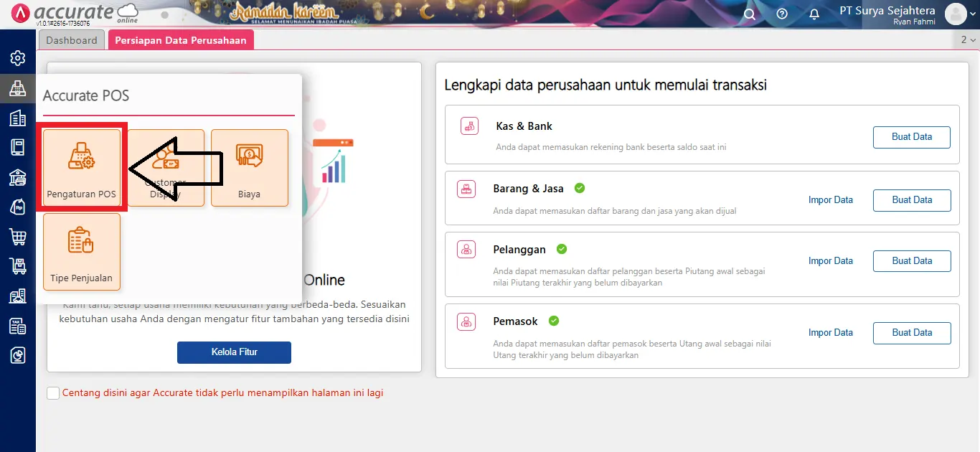Switch to the Dashboard tab
Image resolution: width=980 pixels, height=452 pixels.
click(71, 40)
